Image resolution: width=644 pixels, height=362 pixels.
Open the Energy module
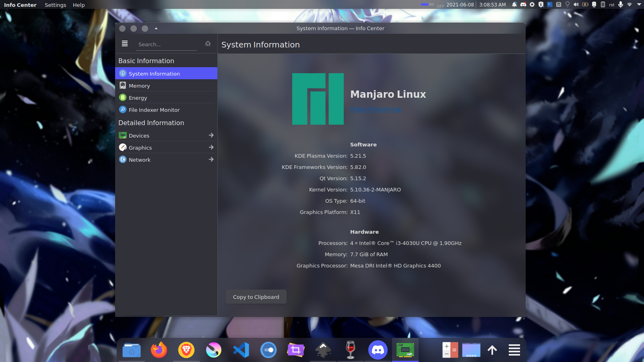point(166,97)
